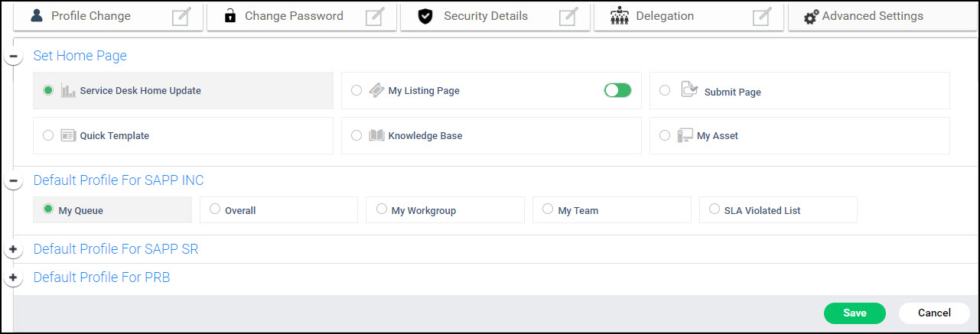Click the Advanced Settings gears icon

pos(811,17)
